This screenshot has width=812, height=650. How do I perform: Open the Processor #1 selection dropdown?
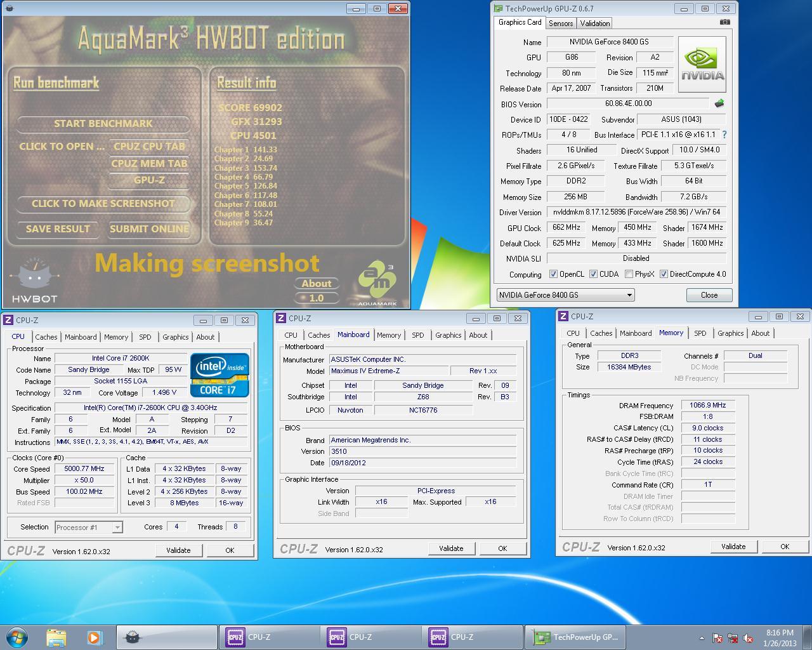[x=88, y=527]
